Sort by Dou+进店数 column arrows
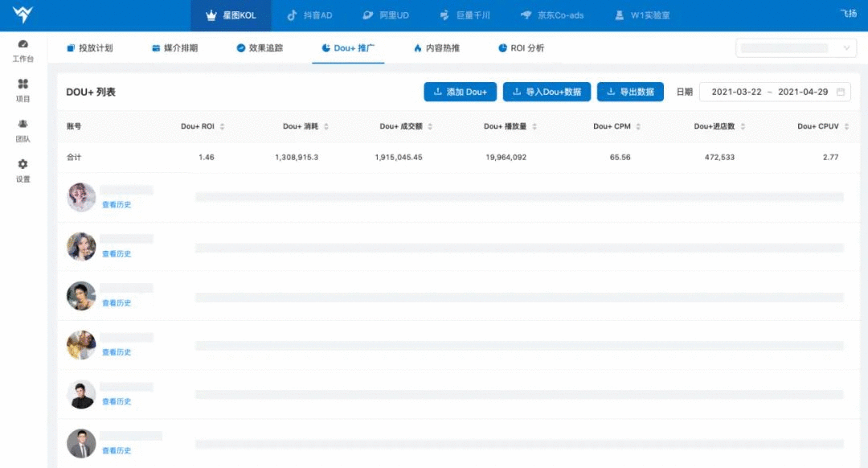Image resolution: width=868 pixels, height=468 pixels. pos(743,126)
